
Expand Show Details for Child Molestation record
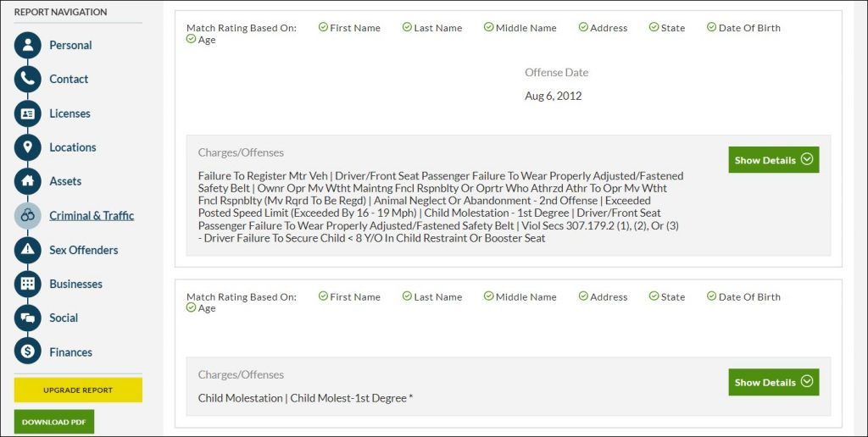(773, 382)
